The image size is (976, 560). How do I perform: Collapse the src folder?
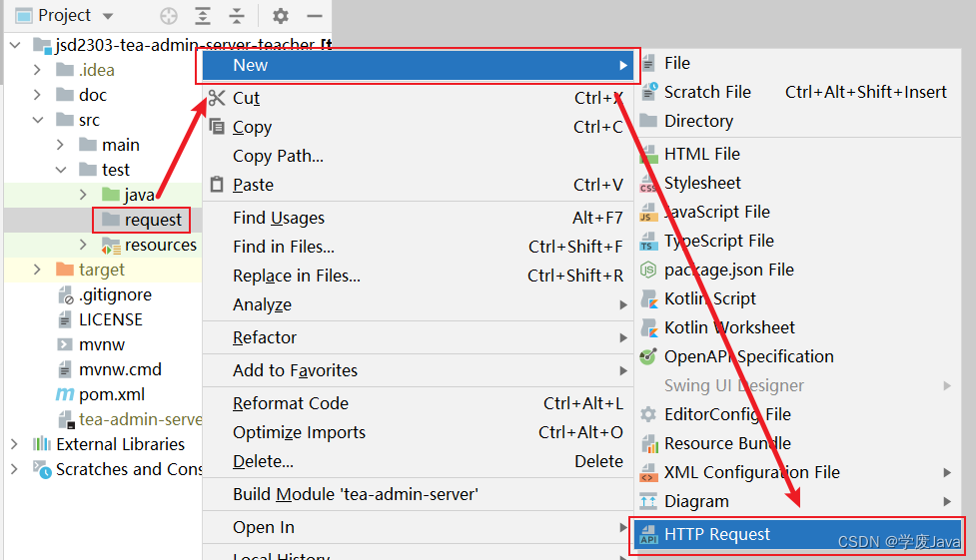click(x=38, y=120)
